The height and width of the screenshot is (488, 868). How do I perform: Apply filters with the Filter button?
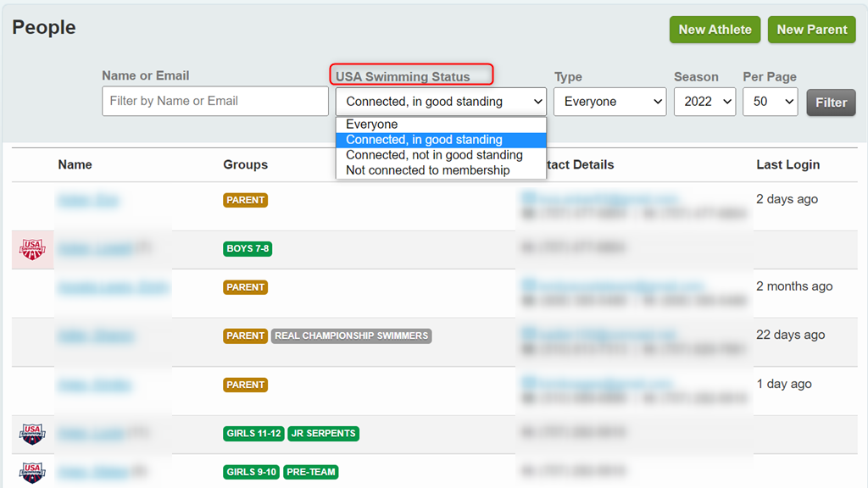pos(831,103)
